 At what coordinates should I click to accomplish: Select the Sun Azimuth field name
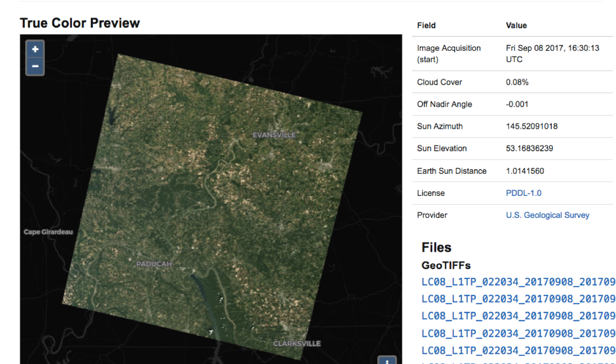click(x=440, y=127)
